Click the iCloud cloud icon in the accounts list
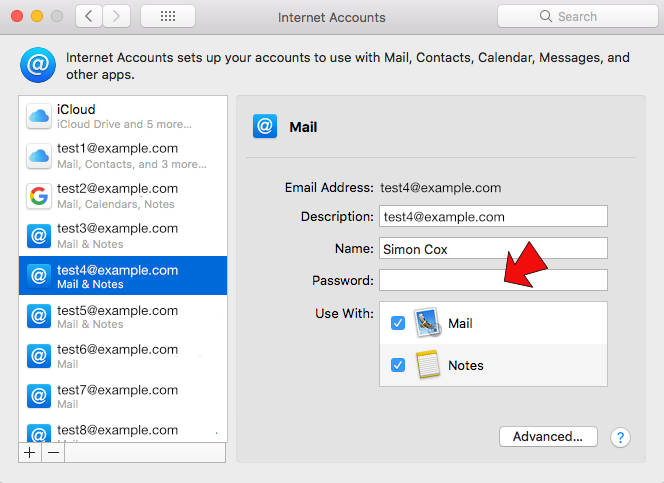The width and height of the screenshot is (664, 483). pos(39,116)
